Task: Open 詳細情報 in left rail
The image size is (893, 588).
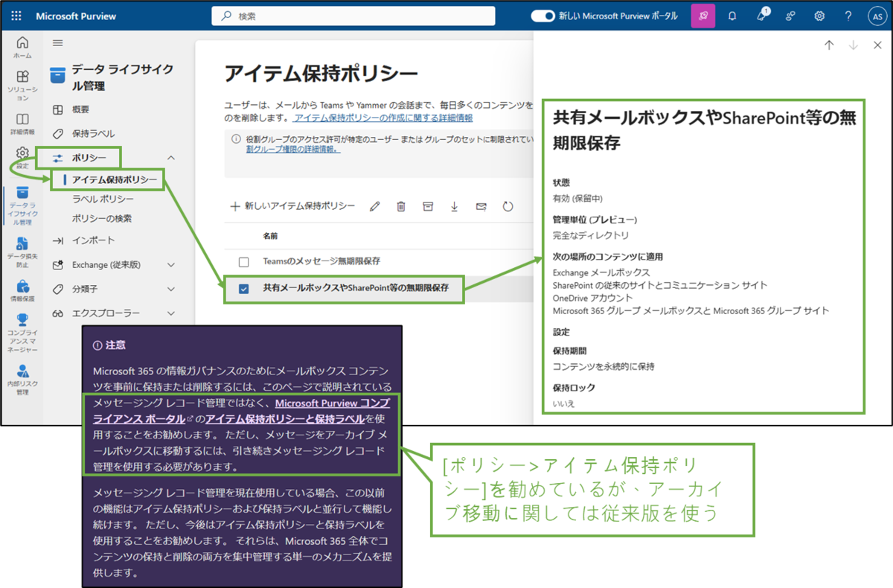Action: coord(22,124)
